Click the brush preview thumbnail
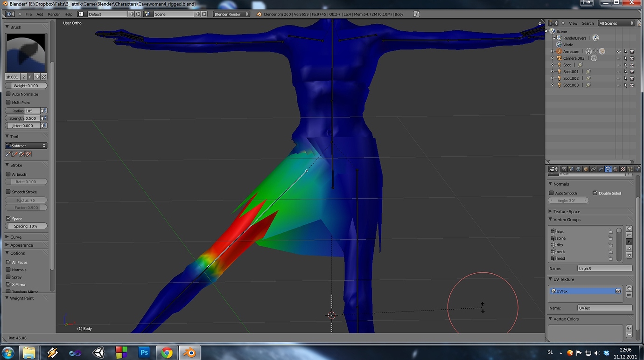This screenshot has width=644, height=360. click(26, 53)
